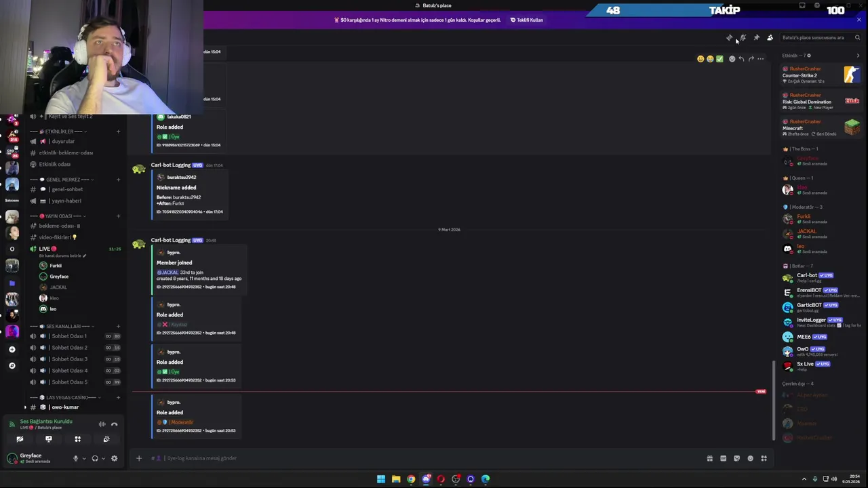Toggle microphone mute
This screenshot has height=488, width=868.
75,458
